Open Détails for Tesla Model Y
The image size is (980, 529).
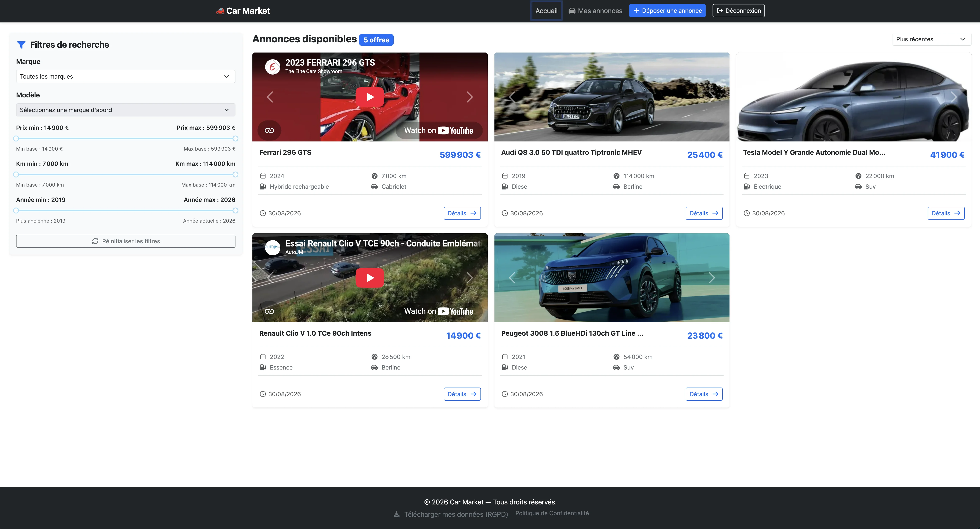(x=946, y=213)
